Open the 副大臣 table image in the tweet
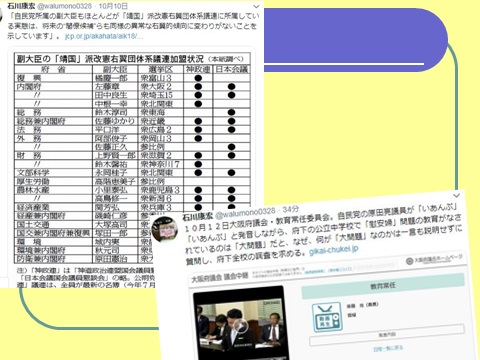 tap(133, 168)
